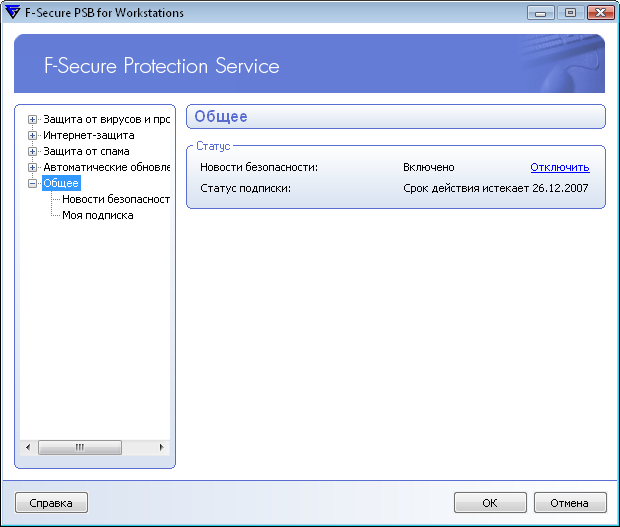Click the F-Secure title bar icon
Viewport: 620px width, 527px height.
point(12,12)
